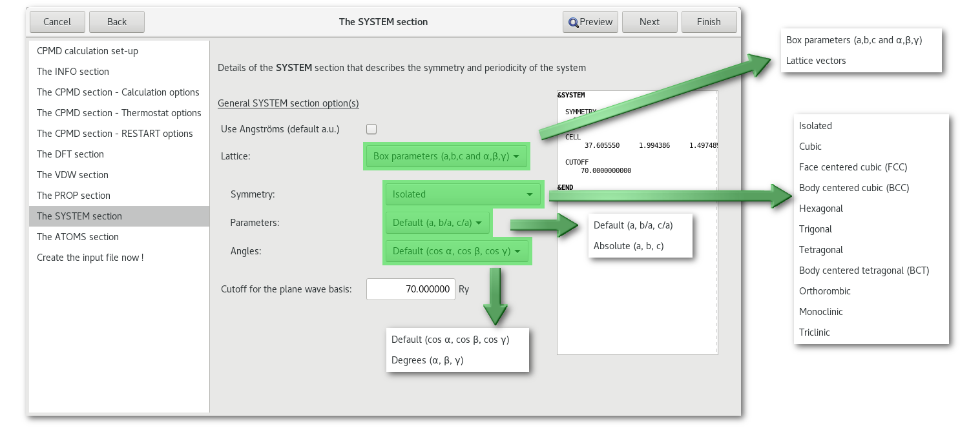
Task: Open the Parameters dropdown
Action: tap(437, 223)
